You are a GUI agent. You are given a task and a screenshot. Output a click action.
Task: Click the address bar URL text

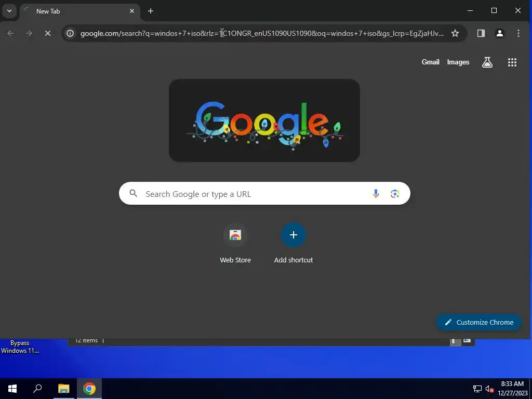262,33
